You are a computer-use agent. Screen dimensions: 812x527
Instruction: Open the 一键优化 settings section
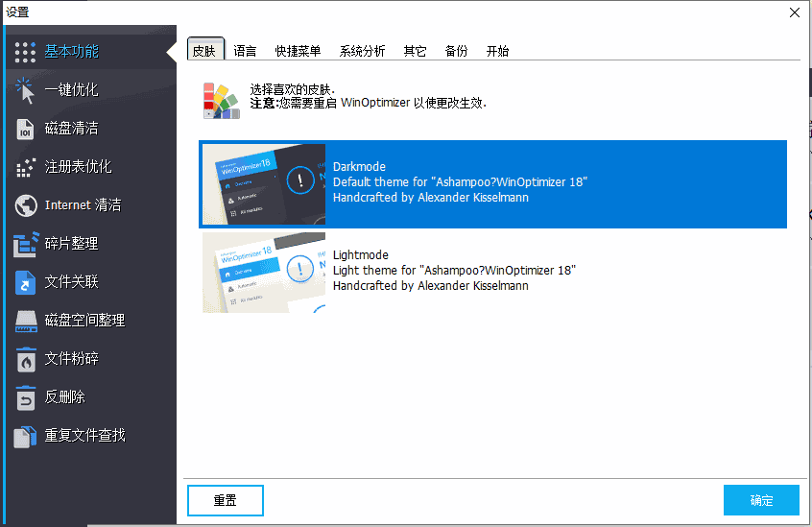[x=90, y=90]
